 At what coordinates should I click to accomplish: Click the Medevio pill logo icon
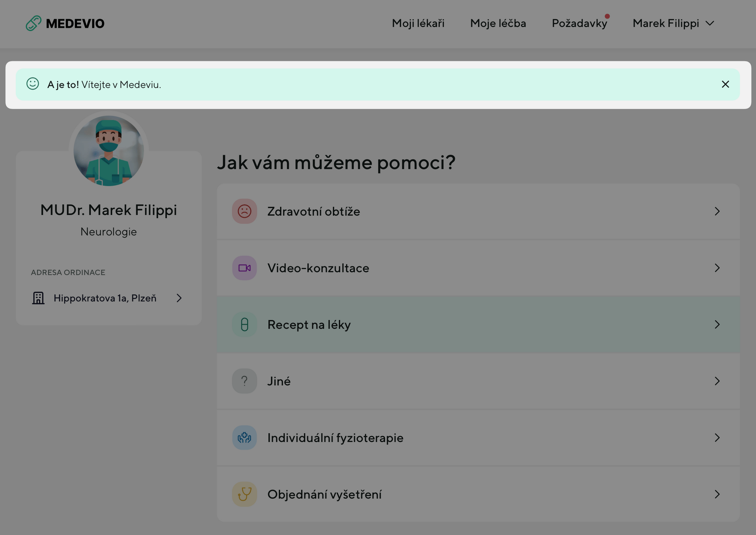[x=33, y=23]
